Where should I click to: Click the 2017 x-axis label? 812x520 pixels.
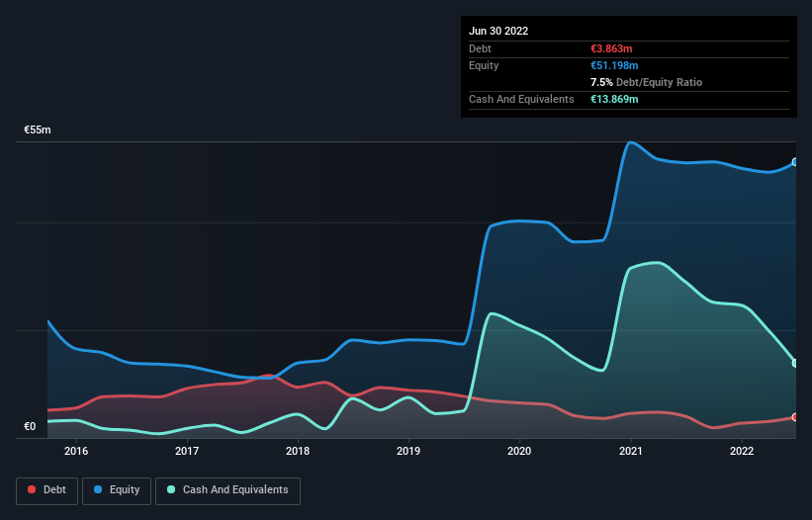(x=187, y=451)
